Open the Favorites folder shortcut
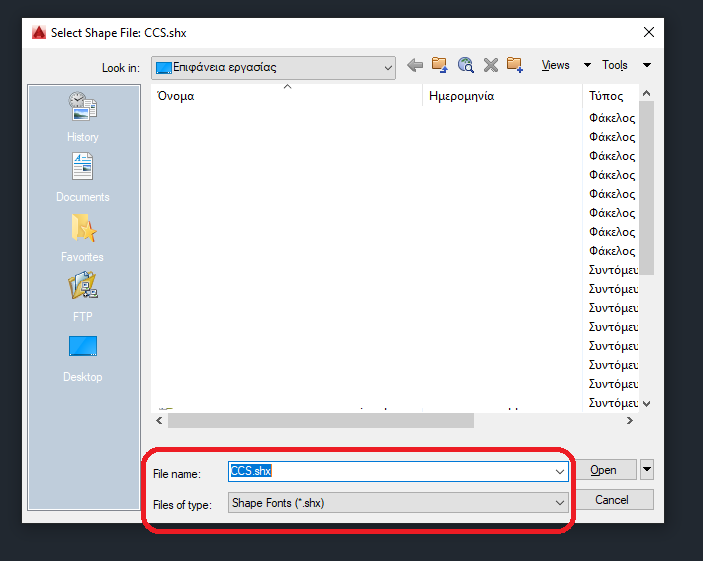The image size is (703, 561). pyautogui.click(x=82, y=238)
